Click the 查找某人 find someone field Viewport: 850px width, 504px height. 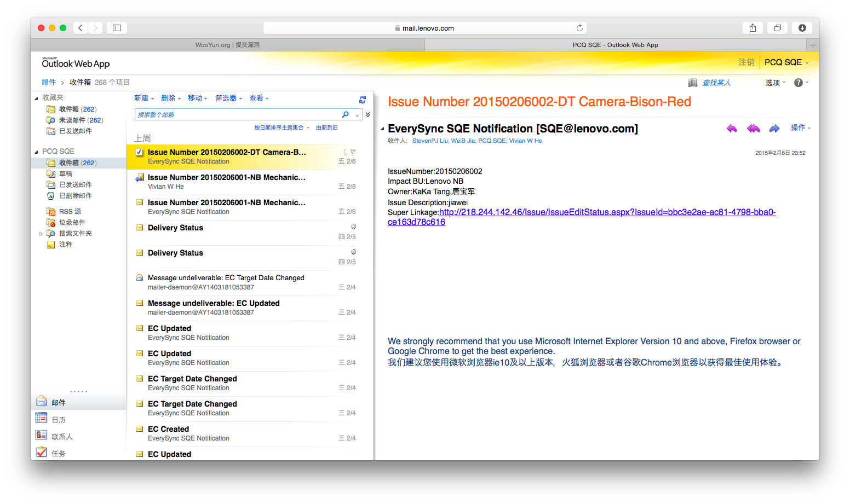click(716, 83)
